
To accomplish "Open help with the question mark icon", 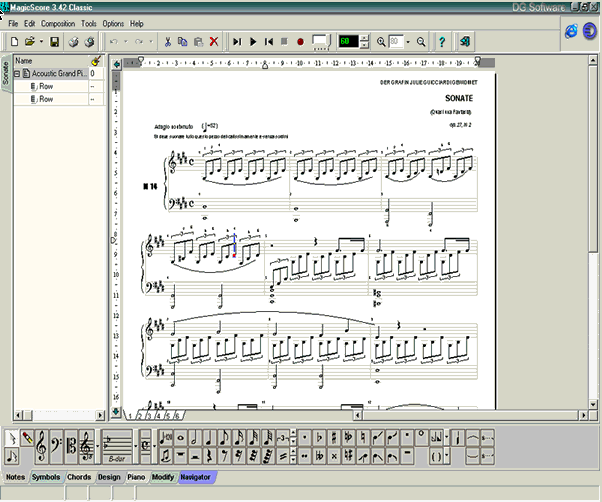I will click(442, 41).
